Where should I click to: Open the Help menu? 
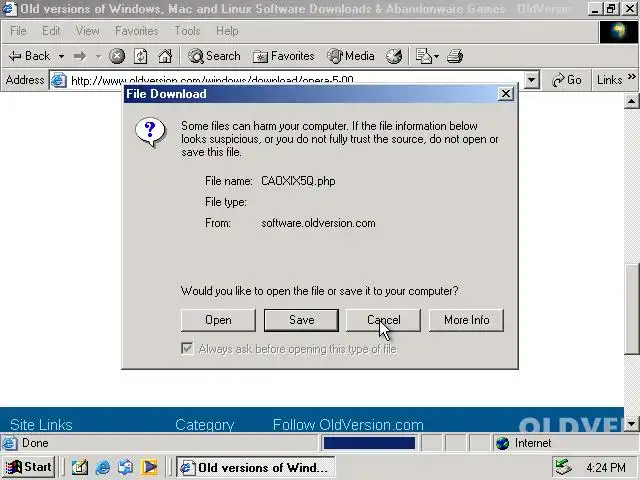coord(227,31)
